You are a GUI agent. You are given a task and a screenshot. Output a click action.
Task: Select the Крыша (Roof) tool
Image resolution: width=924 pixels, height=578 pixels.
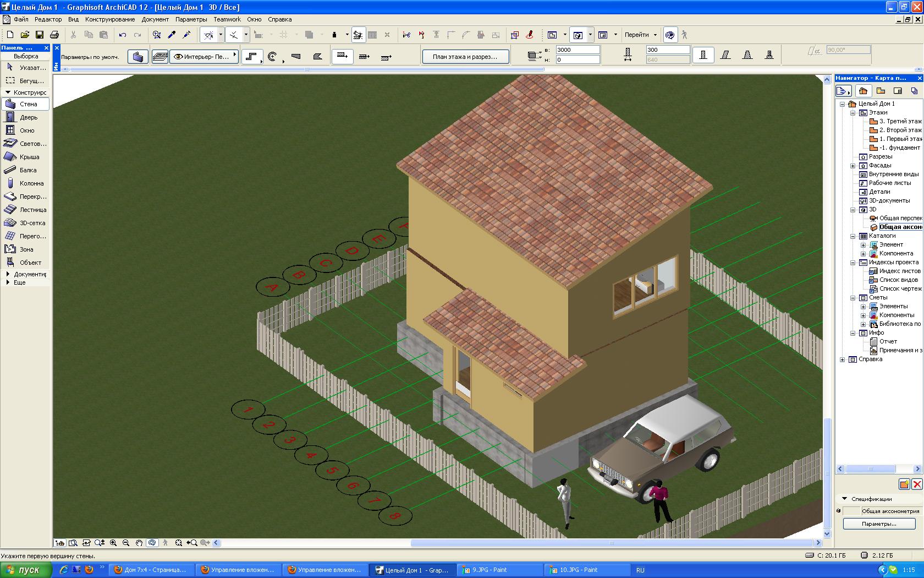click(25, 157)
